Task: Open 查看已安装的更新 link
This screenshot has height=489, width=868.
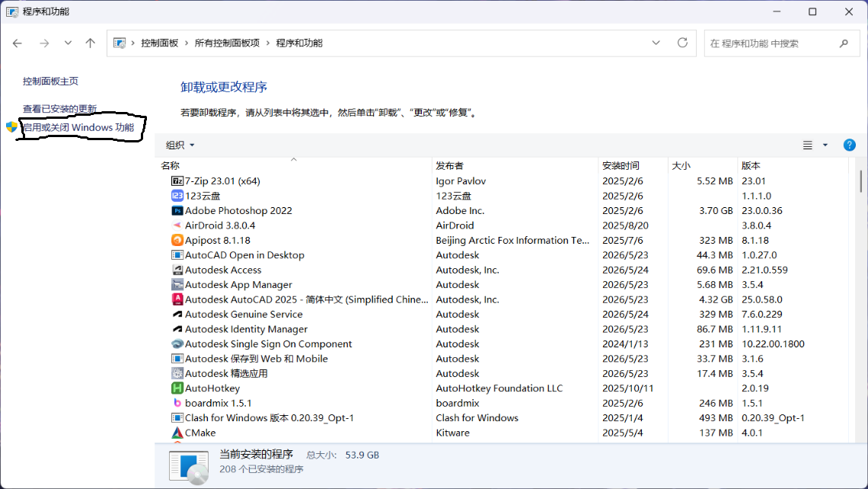Action: coord(60,109)
